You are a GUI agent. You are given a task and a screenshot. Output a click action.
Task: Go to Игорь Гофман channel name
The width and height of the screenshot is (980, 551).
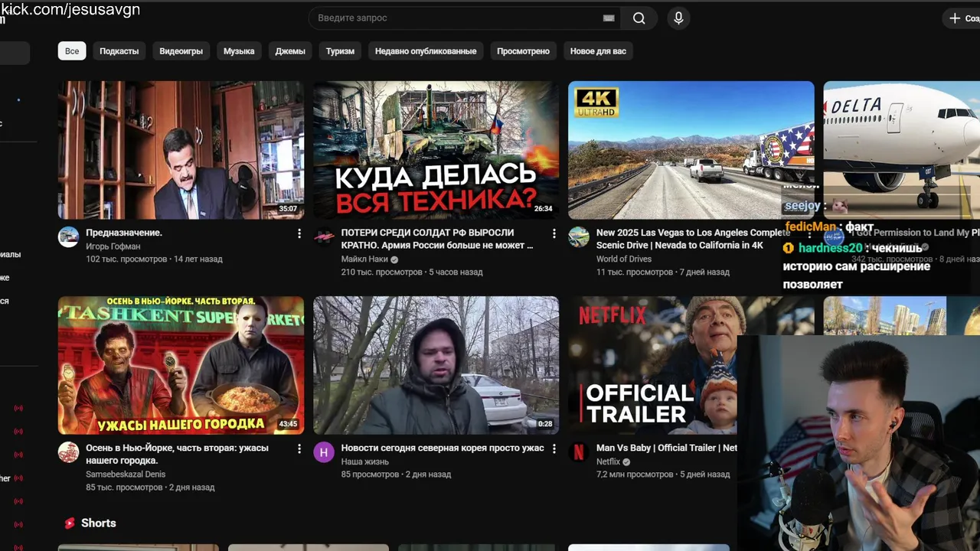click(113, 246)
